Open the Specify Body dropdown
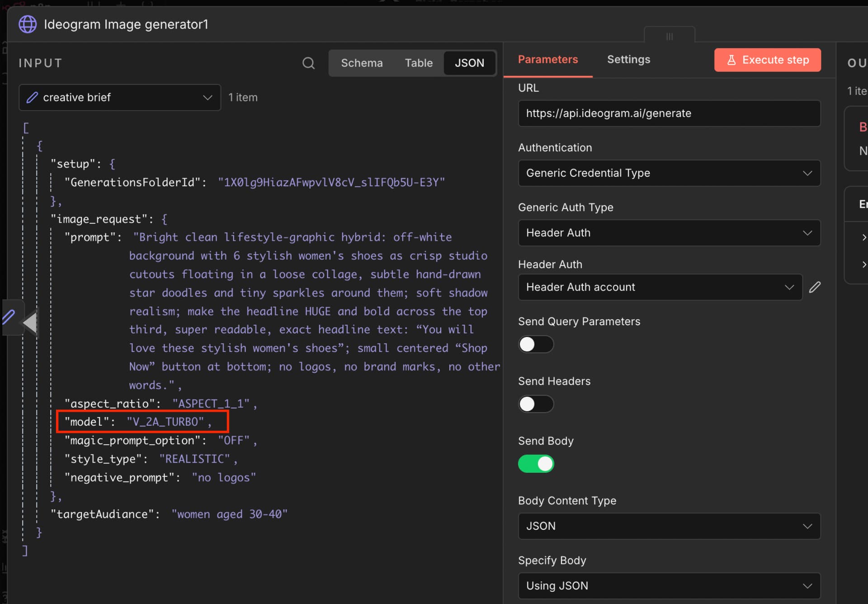This screenshot has width=868, height=604. click(669, 585)
